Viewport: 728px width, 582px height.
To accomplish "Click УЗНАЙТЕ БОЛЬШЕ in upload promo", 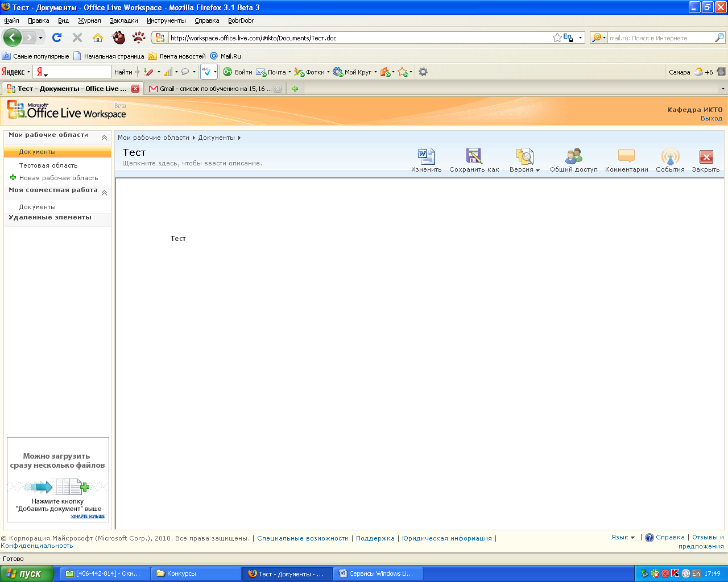I will coord(88,516).
